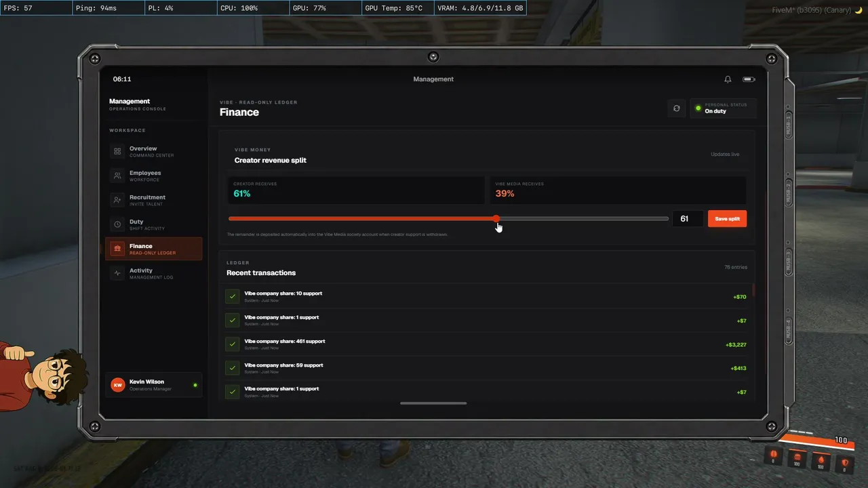Select Finance read-only ledger in sidebar
Viewport: 868px width, 488px height.
tap(154, 249)
